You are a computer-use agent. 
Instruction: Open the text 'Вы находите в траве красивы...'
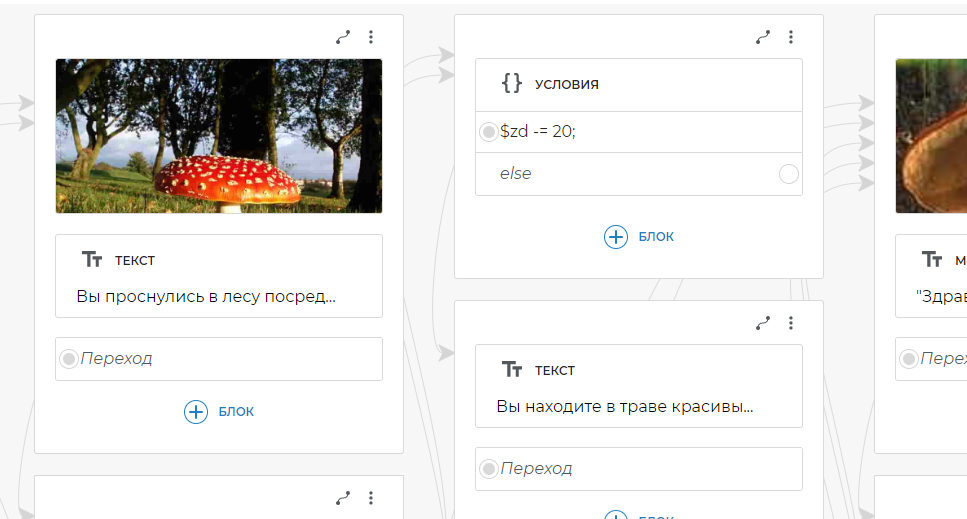[x=625, y=407]
